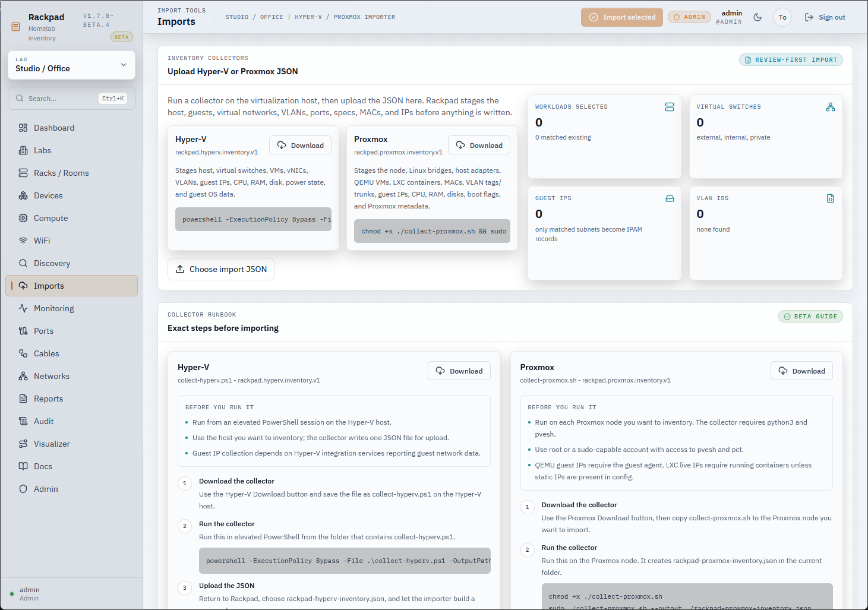
Task: Click the Sign out arrow icon
Action: (809, 17)
